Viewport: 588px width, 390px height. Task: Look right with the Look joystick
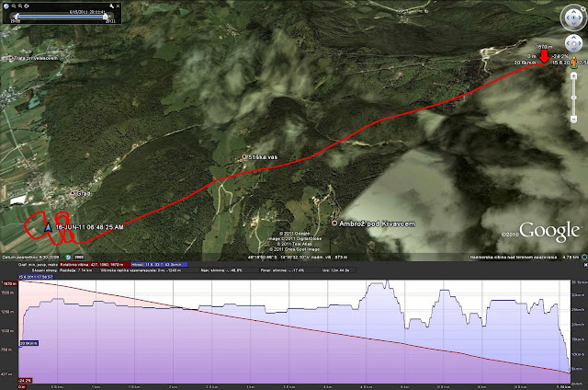coord(580,17)
